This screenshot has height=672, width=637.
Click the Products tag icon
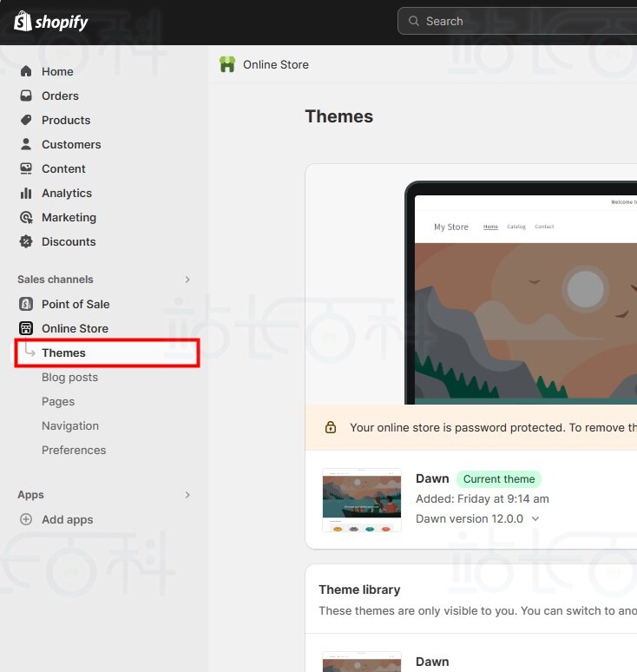26,120
